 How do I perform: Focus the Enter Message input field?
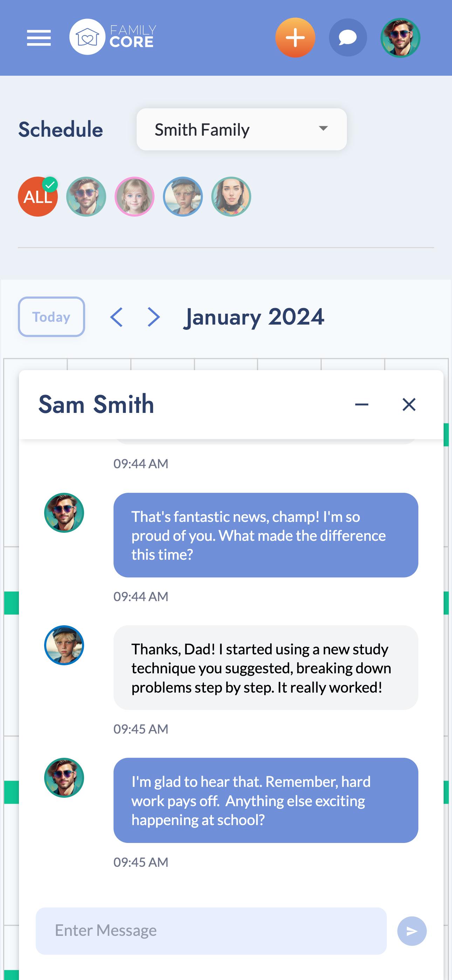(211, 931)
